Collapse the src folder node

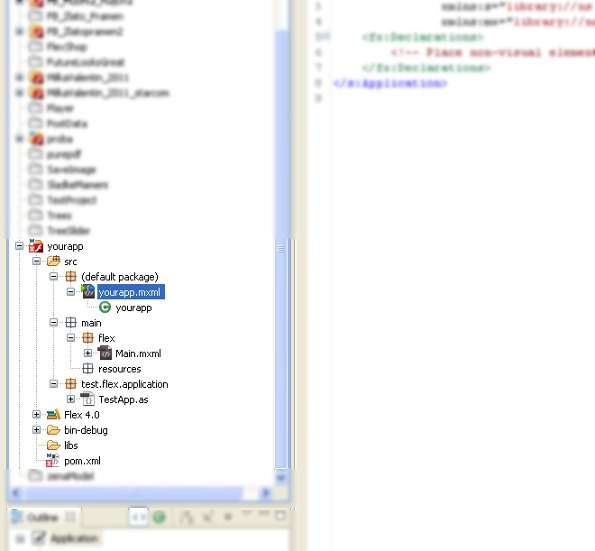(36, 261)
